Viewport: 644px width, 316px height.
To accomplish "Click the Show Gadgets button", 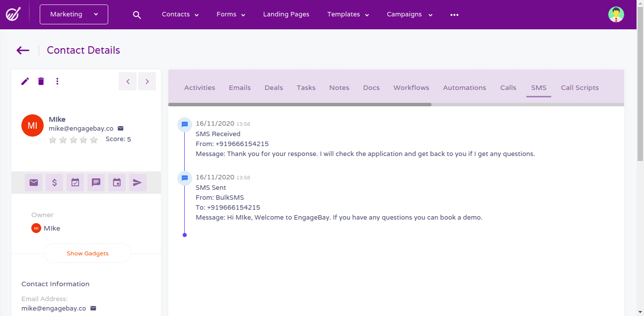I will pyautogui.click(x=88, y=253).
